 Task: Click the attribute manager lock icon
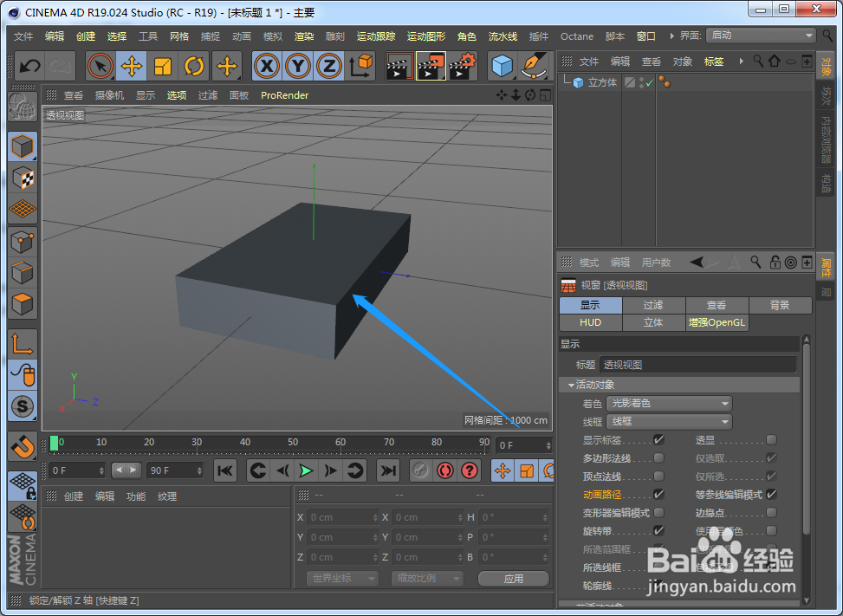(x=775, y=263)
